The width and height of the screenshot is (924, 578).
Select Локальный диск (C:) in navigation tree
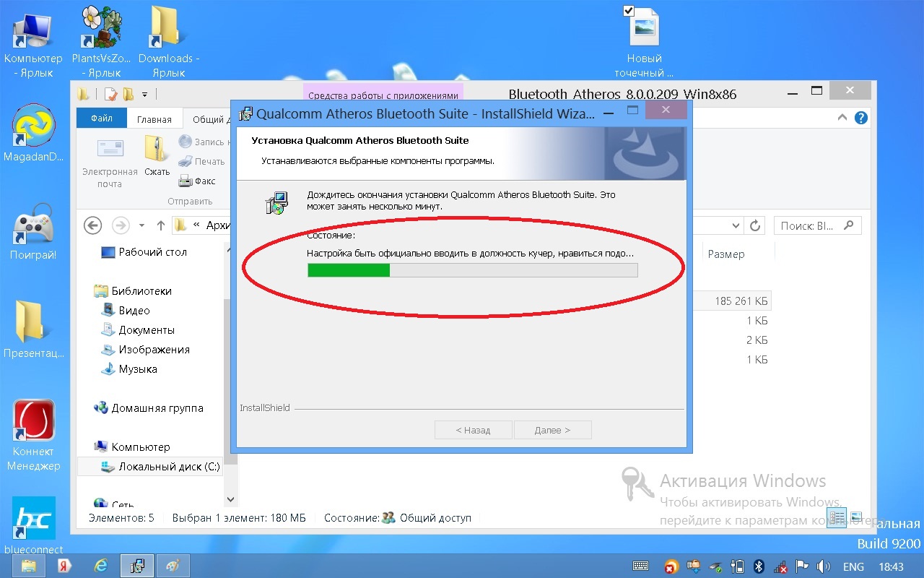[x=168, y=467]
